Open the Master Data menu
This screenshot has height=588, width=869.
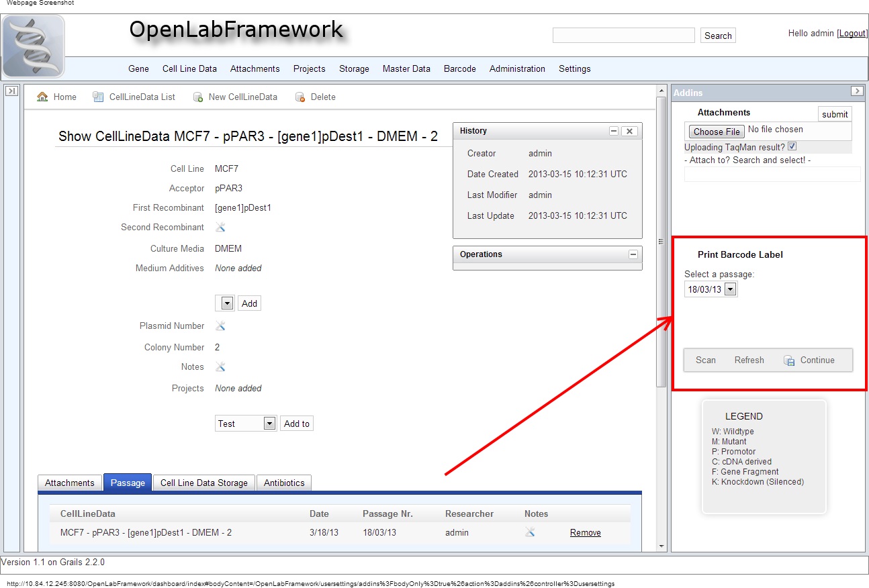406,68
